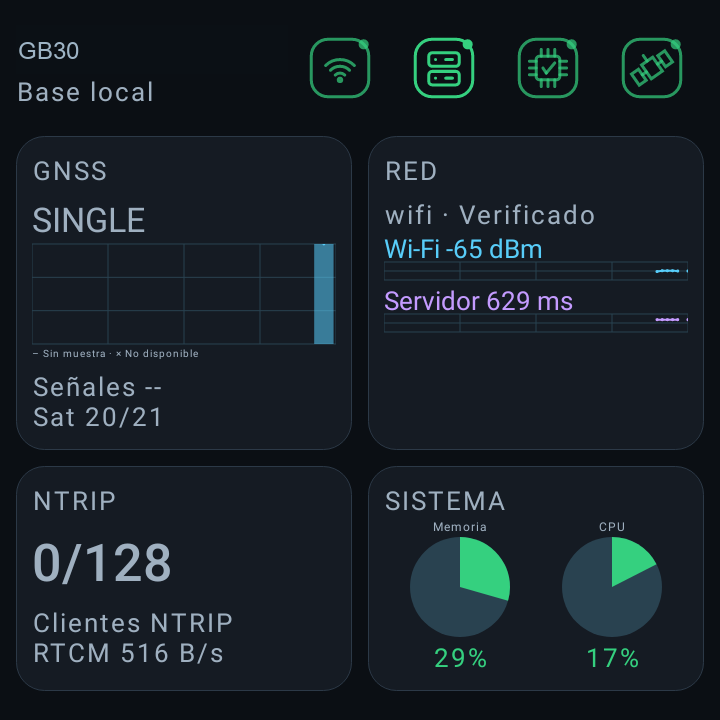Select the SINGLE fix status text

click(89, 220)
